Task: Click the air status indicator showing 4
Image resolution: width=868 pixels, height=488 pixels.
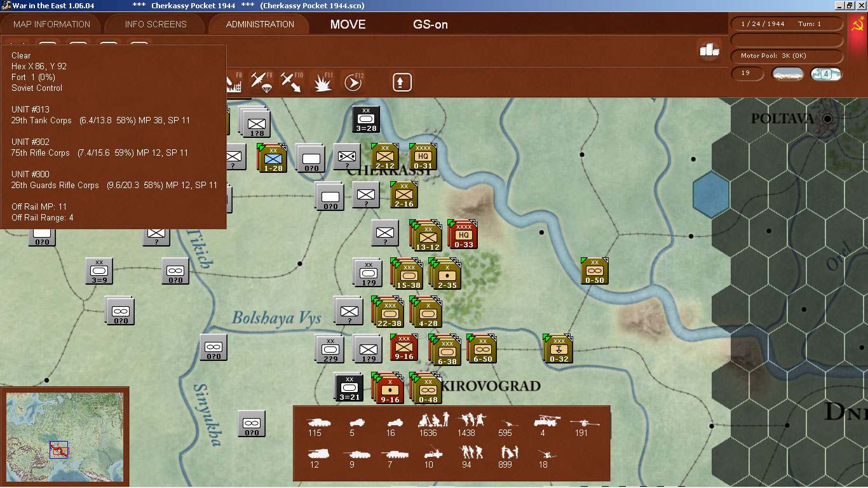Action: coord(826,74)
